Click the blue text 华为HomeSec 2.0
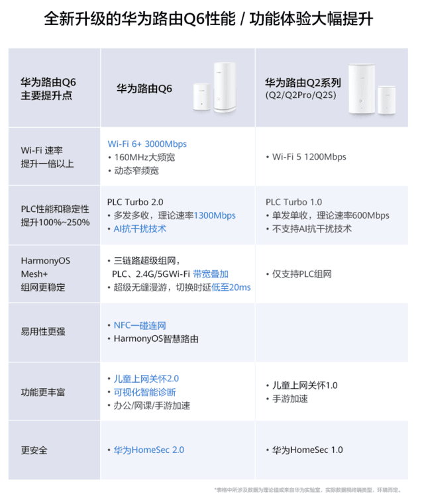This screenshot has height=504, width=424. point(148,450)
